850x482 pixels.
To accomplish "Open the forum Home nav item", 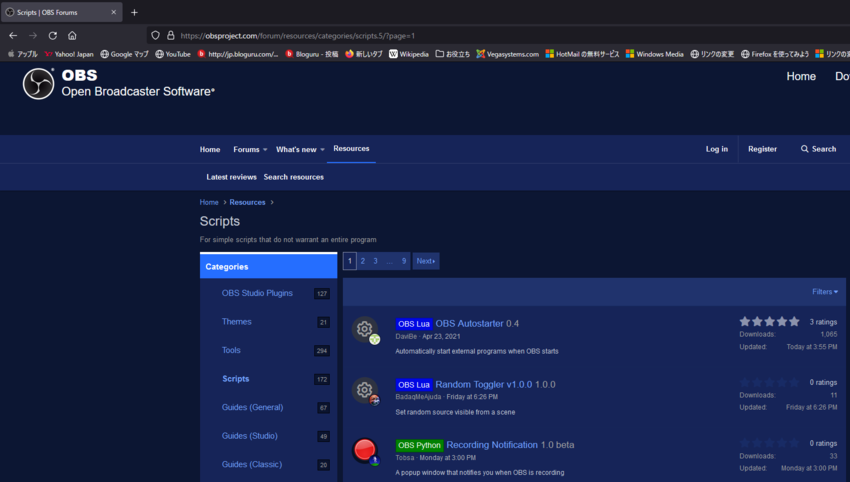I will pos(210,150).
